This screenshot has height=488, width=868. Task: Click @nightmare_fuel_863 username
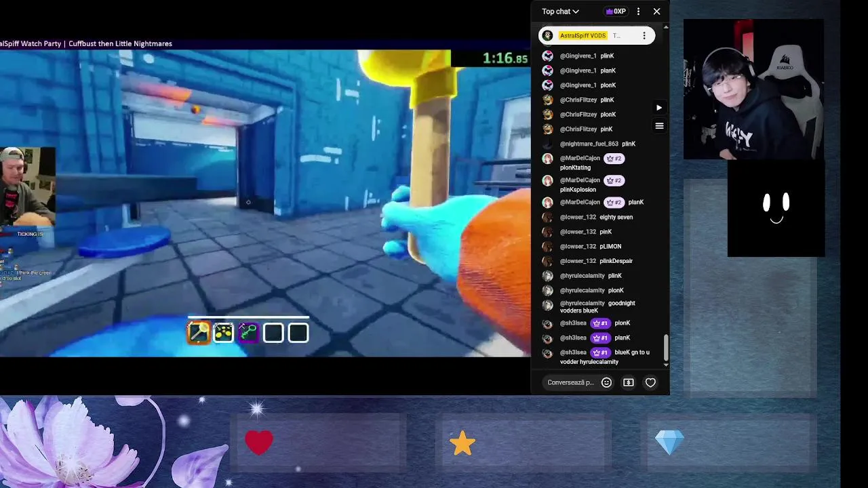pyautogui.click(x=589, y=144)
